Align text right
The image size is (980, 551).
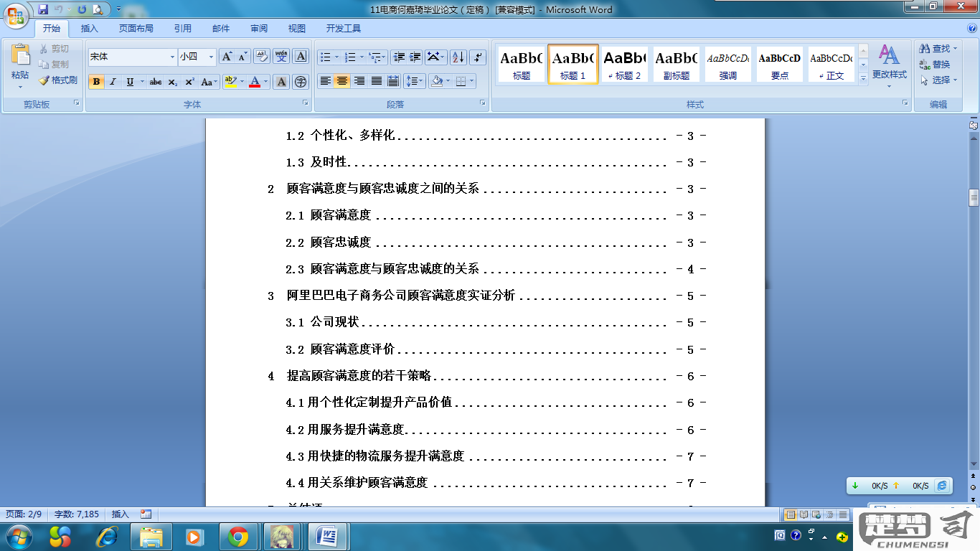(359, 81)
